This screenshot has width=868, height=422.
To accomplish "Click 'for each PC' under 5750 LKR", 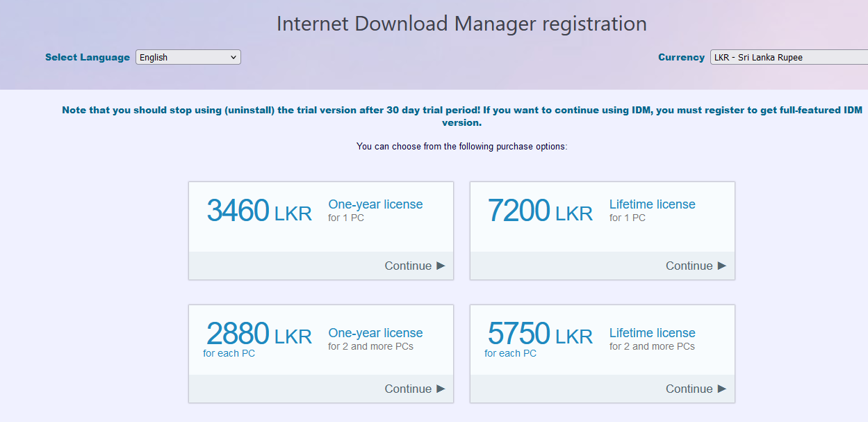I will [x=510, y=353].
